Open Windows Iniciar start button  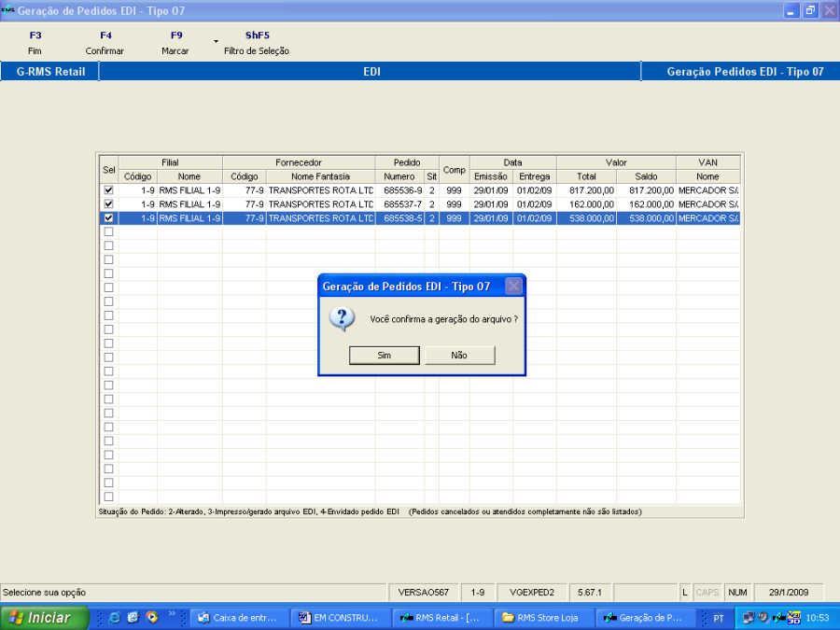pyautogui.click(x=44, y=618)
